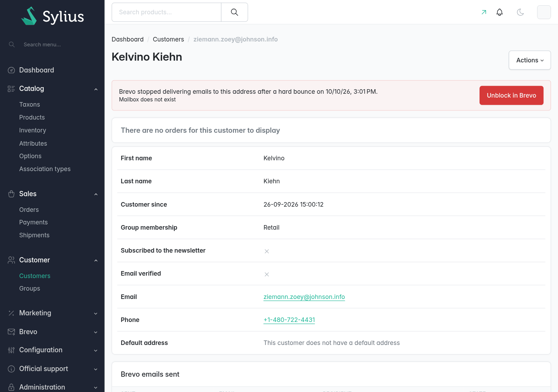Go to Customers breadcrumb
This screenshot has height=392, width=558.
pos(168,39)
